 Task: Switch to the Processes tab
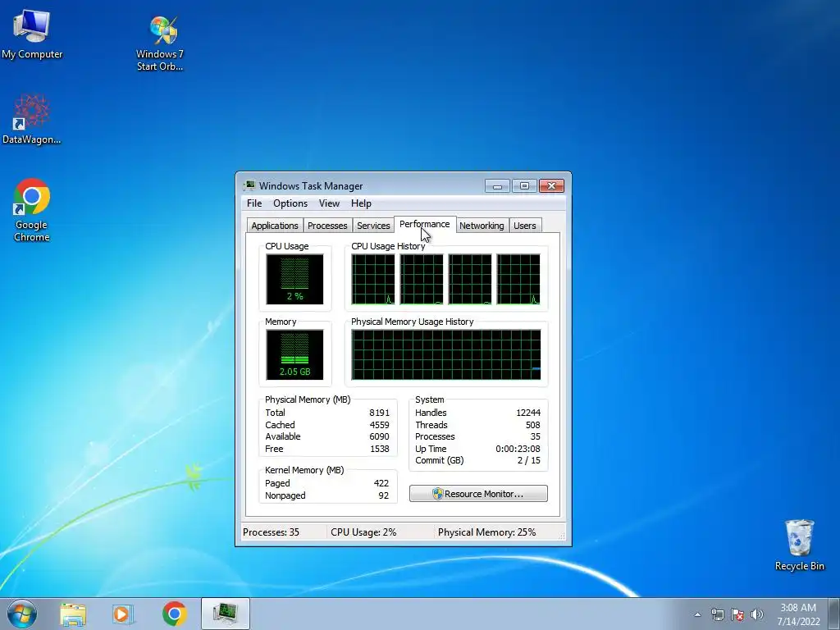pyautogui.click(x=327, y=226)
